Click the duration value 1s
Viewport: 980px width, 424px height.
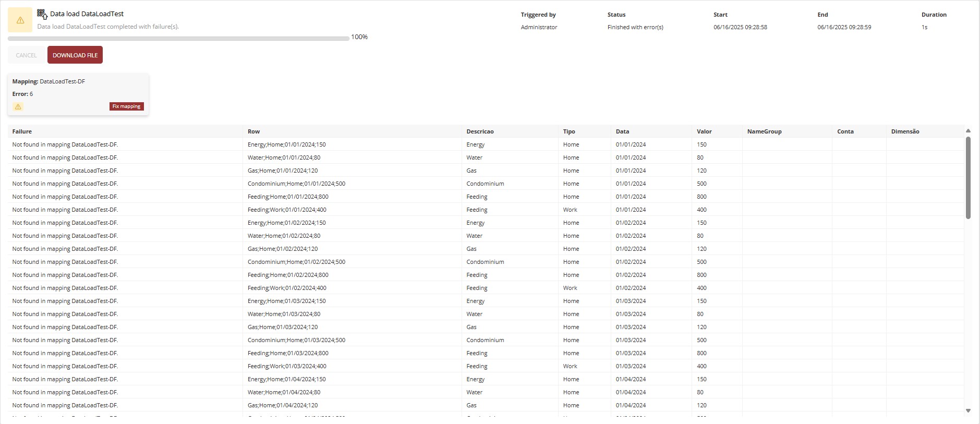click(924, 27)
